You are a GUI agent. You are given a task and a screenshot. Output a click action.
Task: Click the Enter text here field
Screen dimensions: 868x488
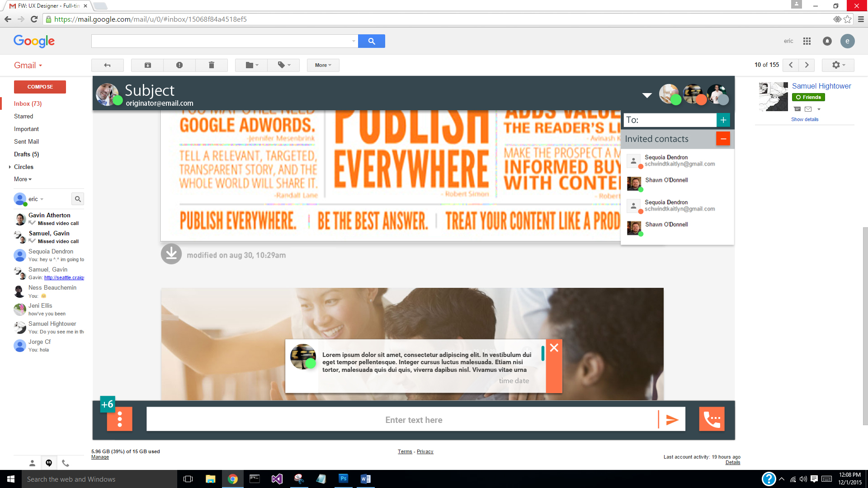[401, 420]
